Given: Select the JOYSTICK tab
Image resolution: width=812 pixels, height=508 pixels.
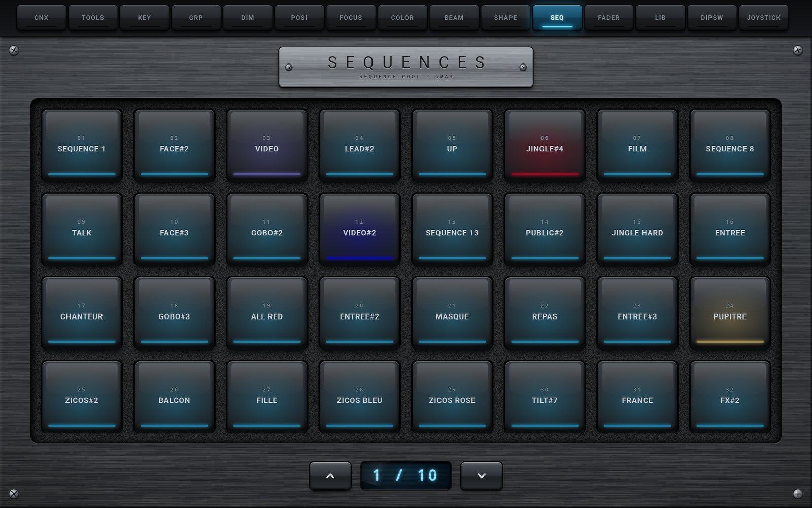Looking at the screenshot, I should [x=763, y=18].
